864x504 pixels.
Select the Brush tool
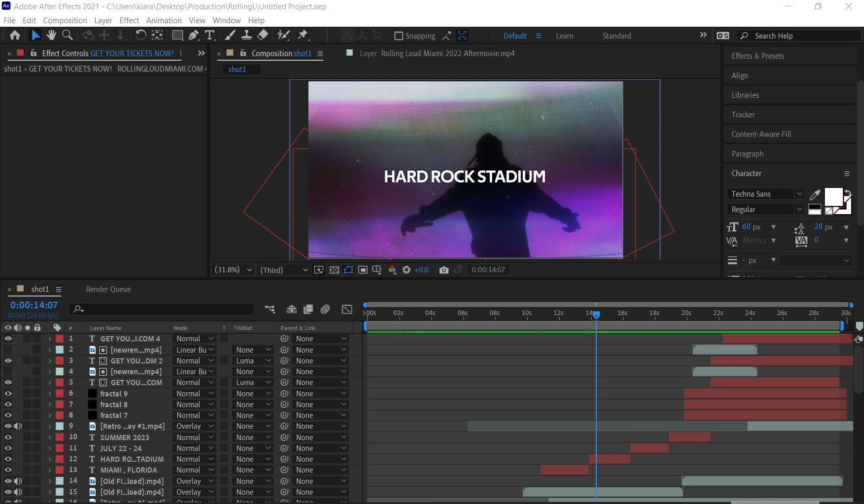coord(230,35)
